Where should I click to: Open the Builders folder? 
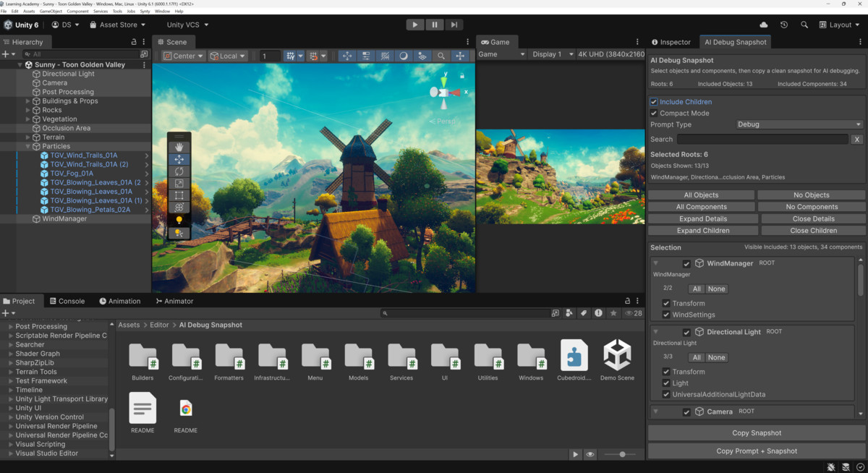143,360
